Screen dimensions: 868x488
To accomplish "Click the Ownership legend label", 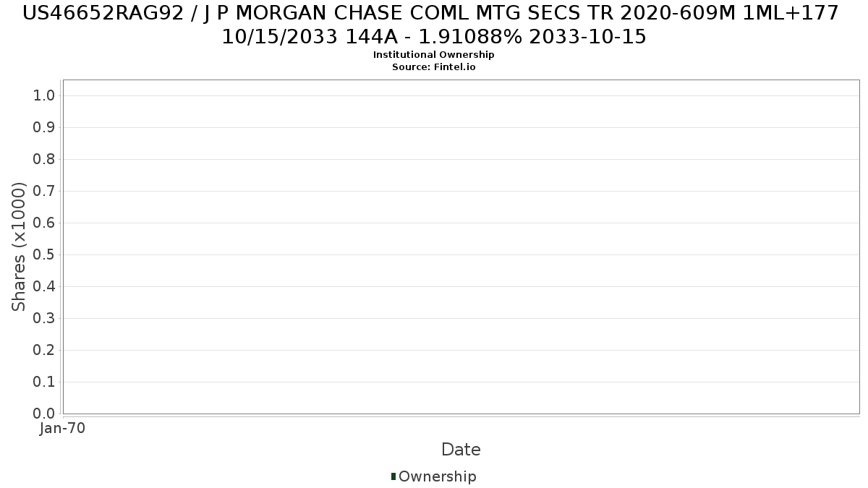I will pyautogui.click(x=438, y=476).
